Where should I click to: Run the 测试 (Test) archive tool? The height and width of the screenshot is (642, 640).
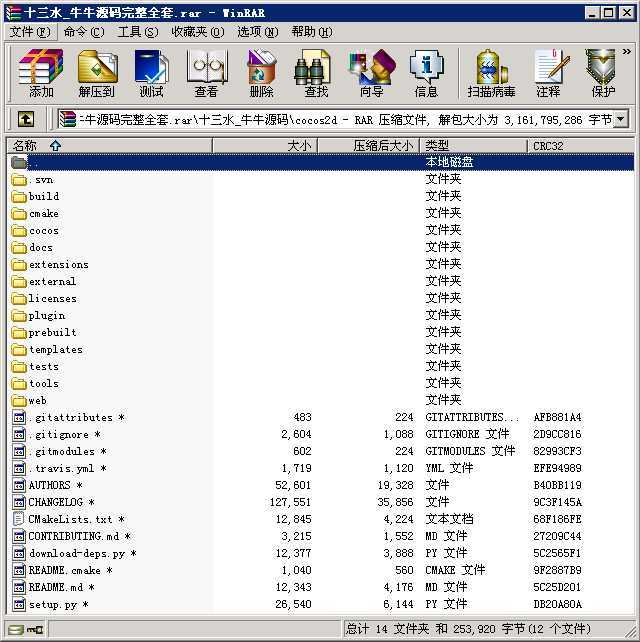(151, 73)
